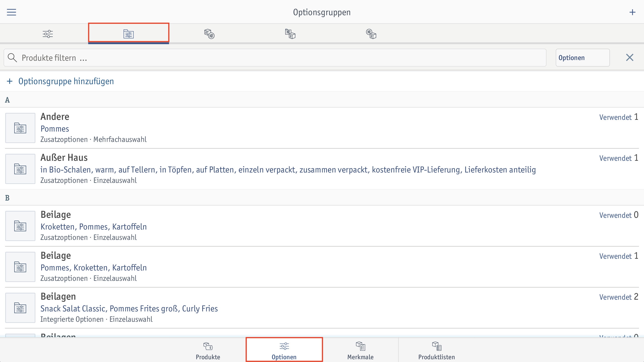Click the Beilagen Snack Salat group icon
This screenshot has height=362, width=644.
[20, 308]
